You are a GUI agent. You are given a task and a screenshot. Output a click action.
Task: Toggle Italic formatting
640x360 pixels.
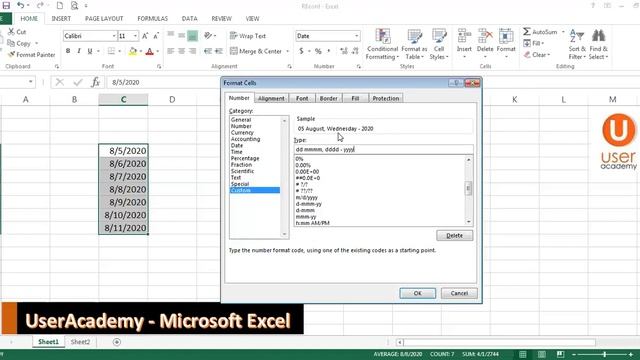coord(79,51)
